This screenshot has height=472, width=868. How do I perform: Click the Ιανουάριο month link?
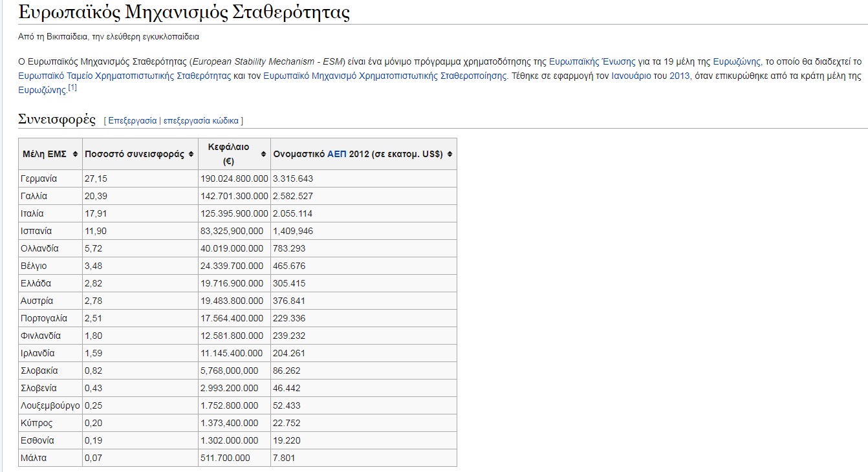[631, 76]
